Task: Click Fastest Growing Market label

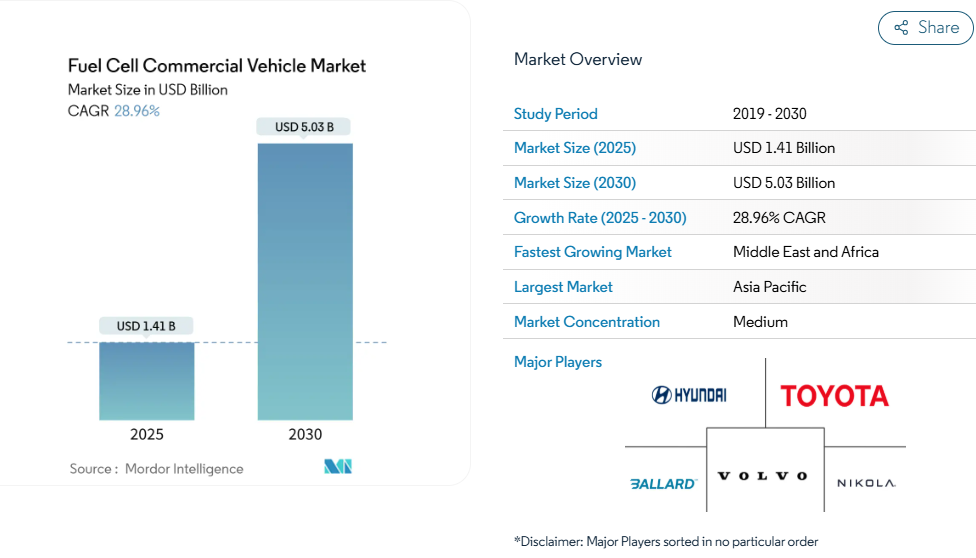Action: [x=592, y=252]
